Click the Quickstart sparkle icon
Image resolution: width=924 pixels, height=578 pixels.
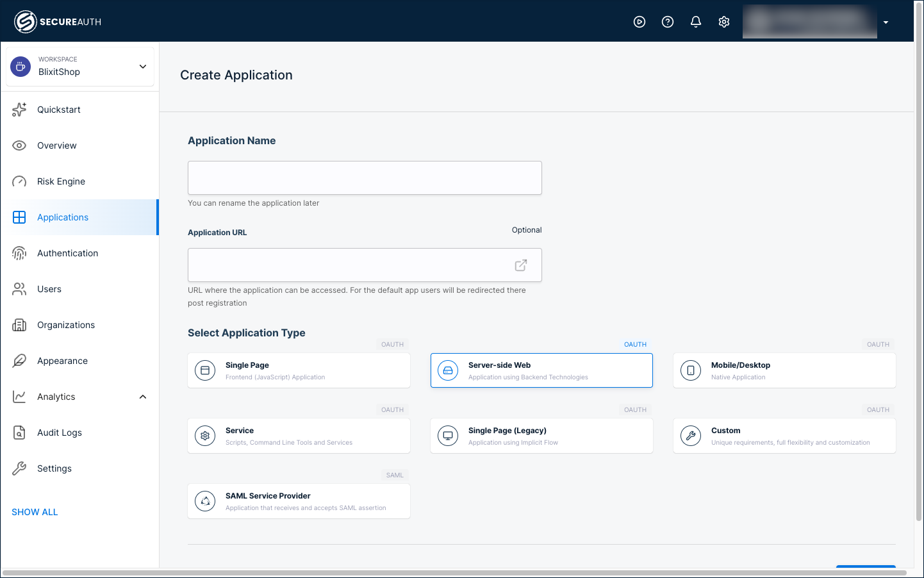coord(19,110)
